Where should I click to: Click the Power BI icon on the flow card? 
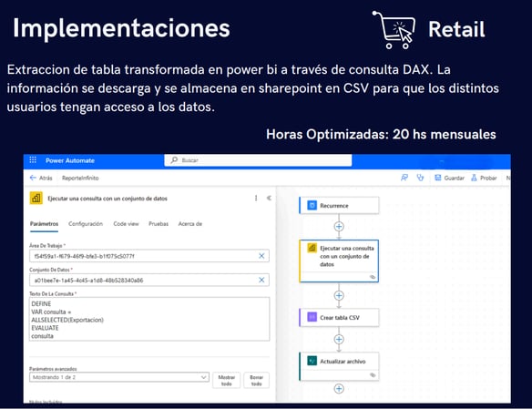[312, 248]
